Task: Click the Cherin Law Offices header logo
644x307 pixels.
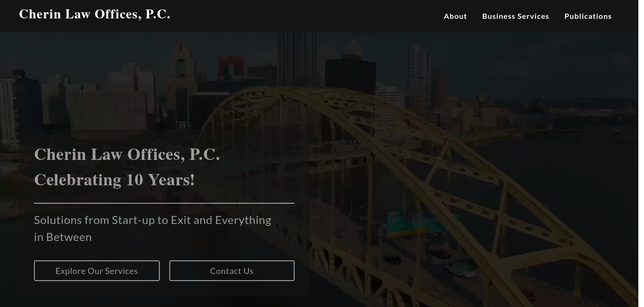Action: coord(94,14)
